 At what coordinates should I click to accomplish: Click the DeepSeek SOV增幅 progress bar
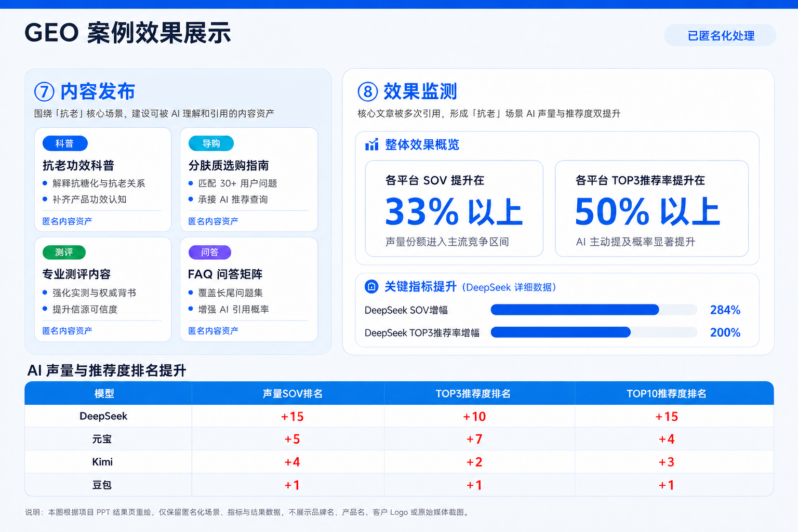594,310
